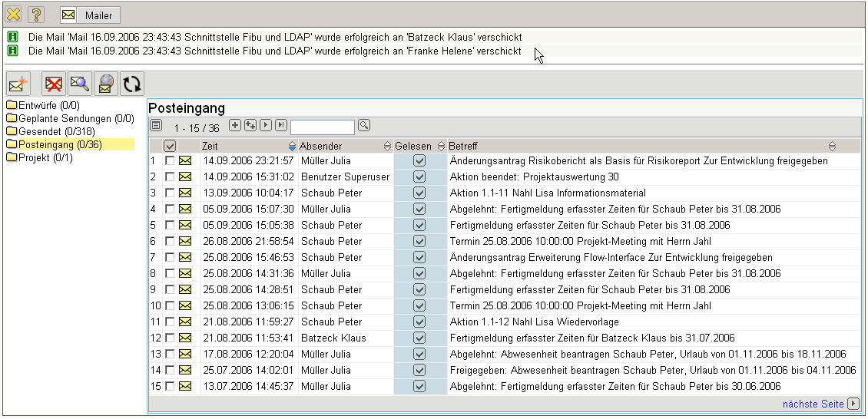Toggle the select-all checkbox in header

point(170,146)
